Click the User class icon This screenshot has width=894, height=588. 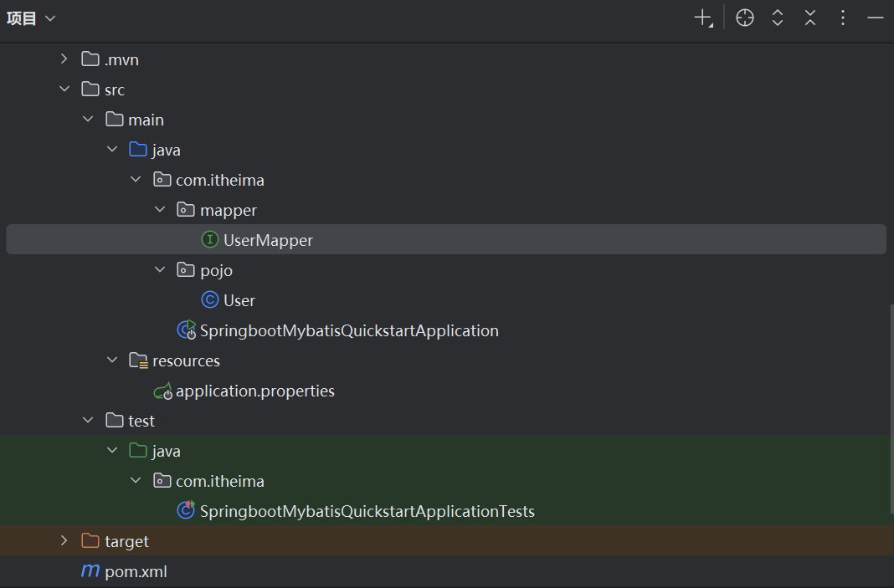coord(210,299)
